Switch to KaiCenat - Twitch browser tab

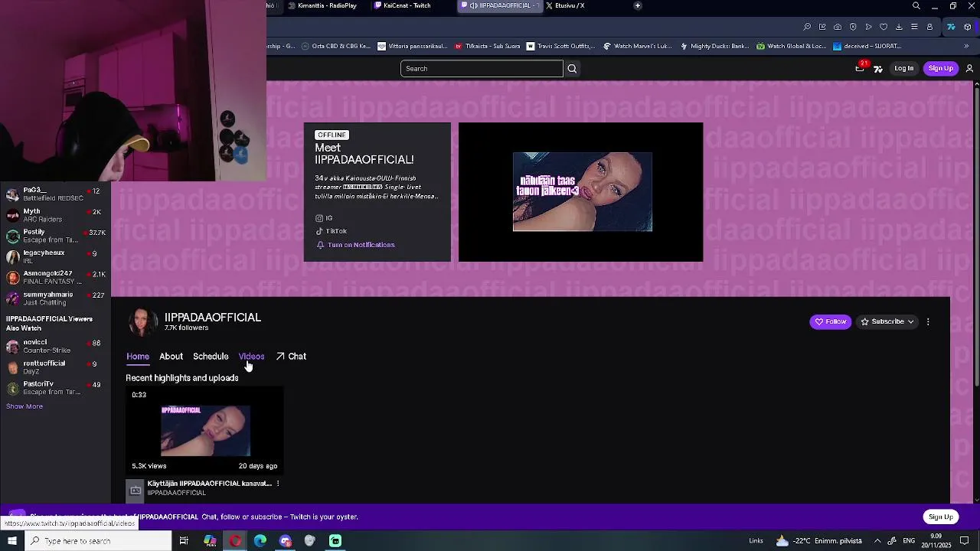pos(407,5)
